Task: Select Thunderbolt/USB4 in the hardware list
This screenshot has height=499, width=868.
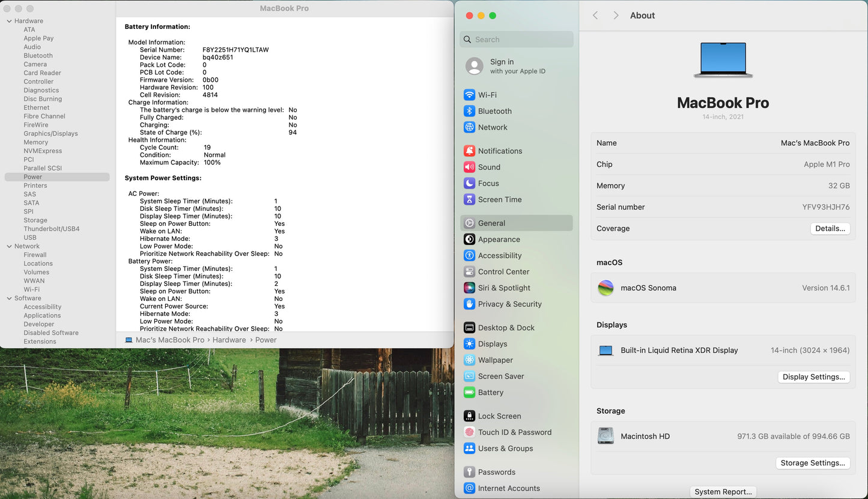Action: (x=52, y=229)
